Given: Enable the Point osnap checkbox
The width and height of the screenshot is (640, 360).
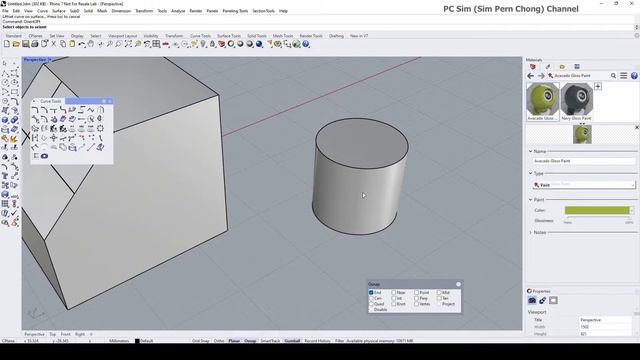Looking at the screenshot, I should [x=416, y=293].
